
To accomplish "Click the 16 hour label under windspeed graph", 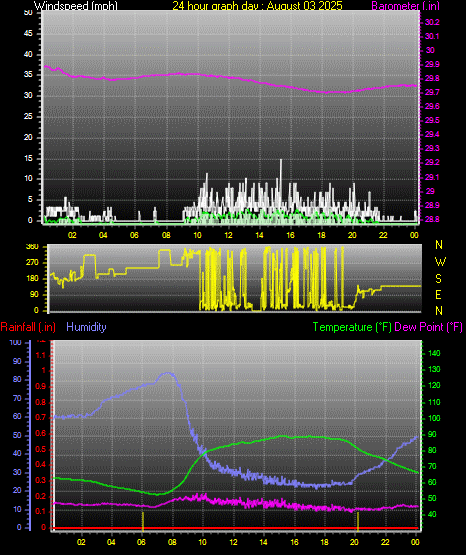I will 290,235.
